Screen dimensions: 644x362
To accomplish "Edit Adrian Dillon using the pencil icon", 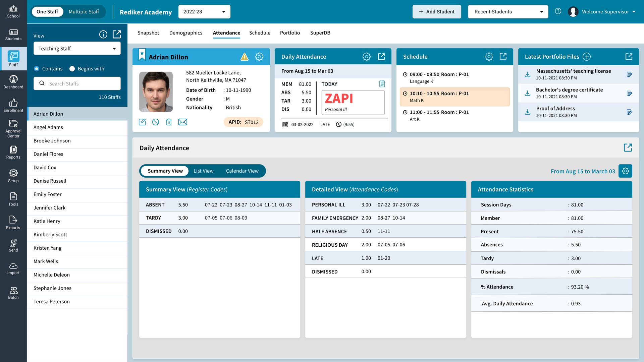I will 142,122.
